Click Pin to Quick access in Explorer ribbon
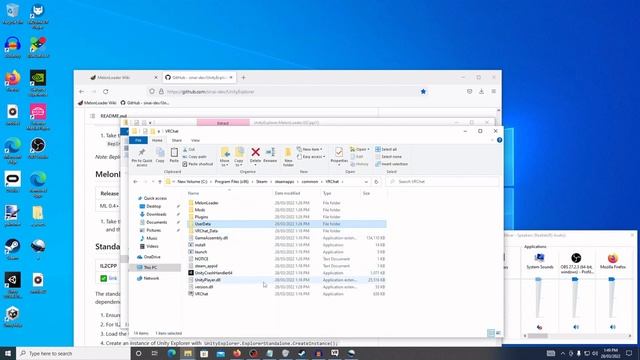The height and width of the screenshot is (360, 640). (x=142, y=157)
